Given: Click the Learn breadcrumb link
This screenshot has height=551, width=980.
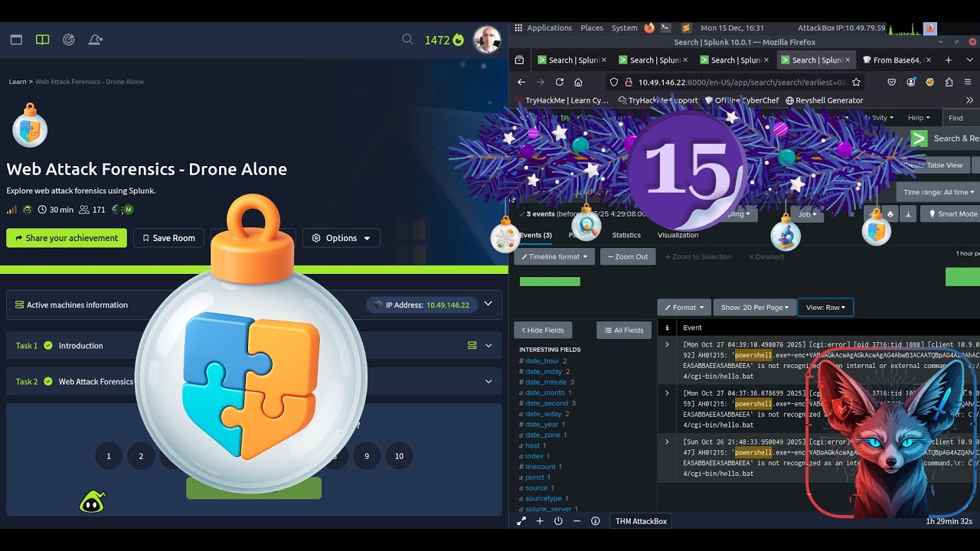Looking at the screenshot, I should [18, 82].
